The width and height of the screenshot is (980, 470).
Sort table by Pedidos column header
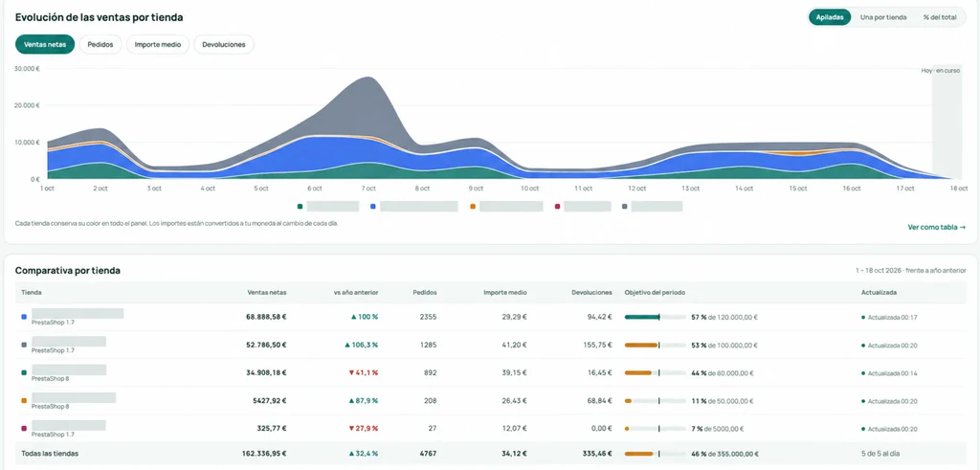click(x=425, y=293)
